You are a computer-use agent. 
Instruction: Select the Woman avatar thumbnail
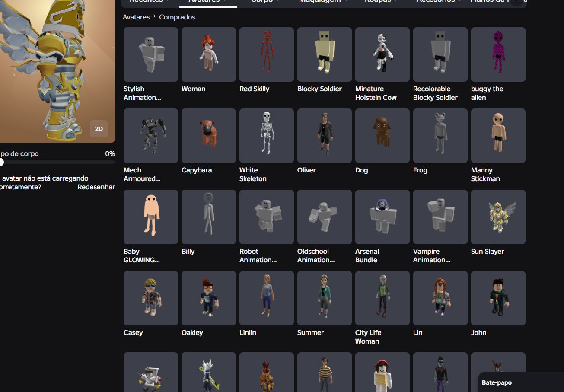(209, 54)
